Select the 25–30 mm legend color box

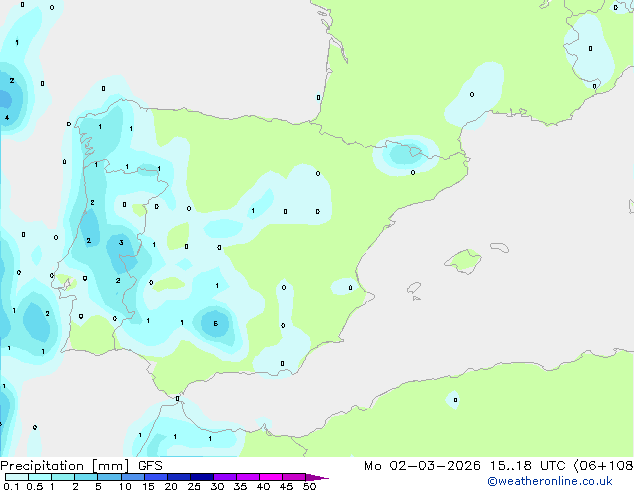[x=202, y=477]
